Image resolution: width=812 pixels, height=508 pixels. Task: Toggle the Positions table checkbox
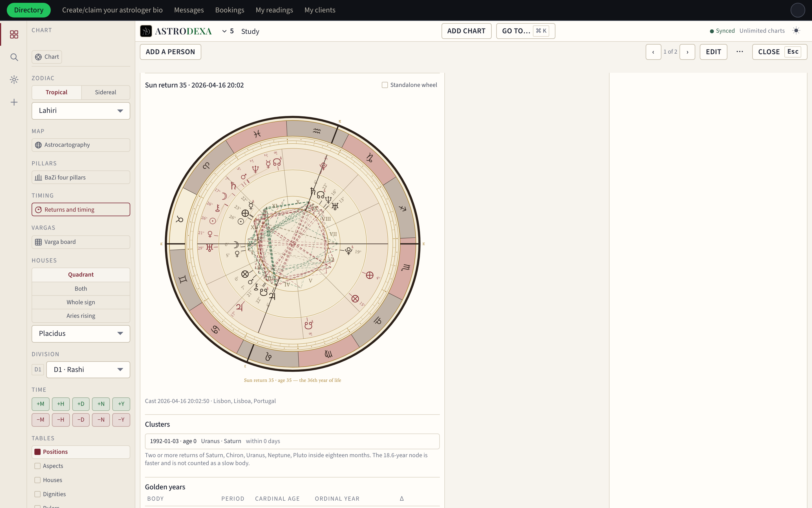coord(37,452)
